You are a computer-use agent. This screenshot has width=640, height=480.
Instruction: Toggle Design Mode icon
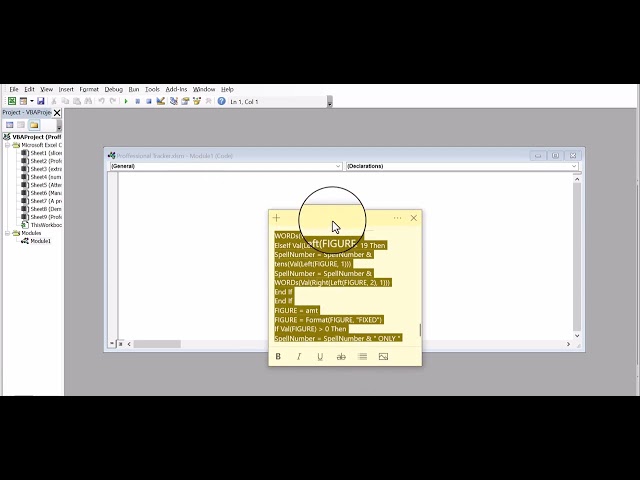[x=160, y=101]
